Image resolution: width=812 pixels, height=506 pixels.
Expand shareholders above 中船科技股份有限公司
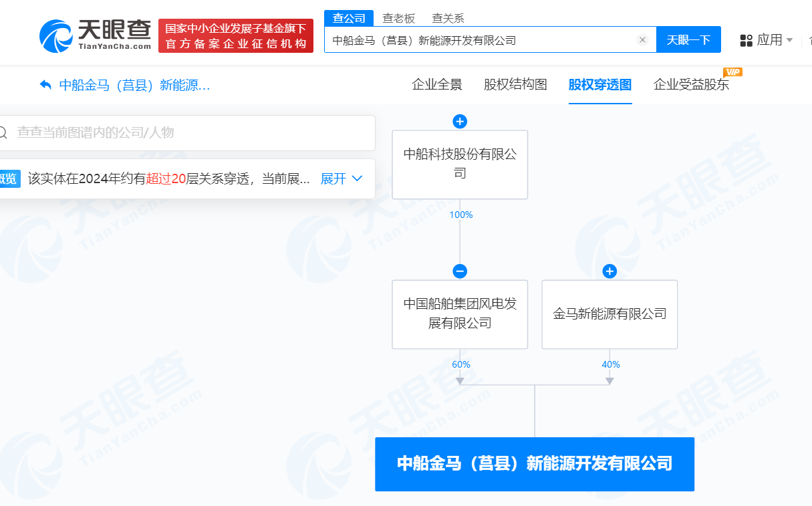click(460, 121)
